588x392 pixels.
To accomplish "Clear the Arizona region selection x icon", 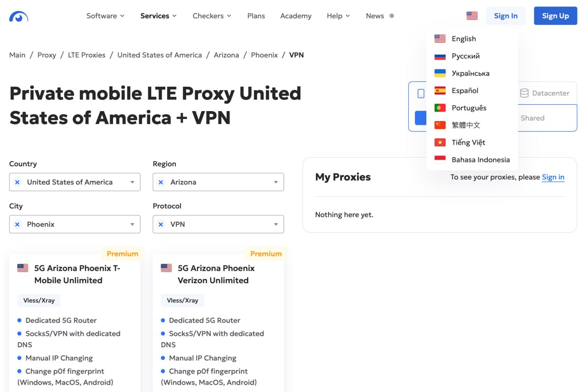I will coord(161,182).
